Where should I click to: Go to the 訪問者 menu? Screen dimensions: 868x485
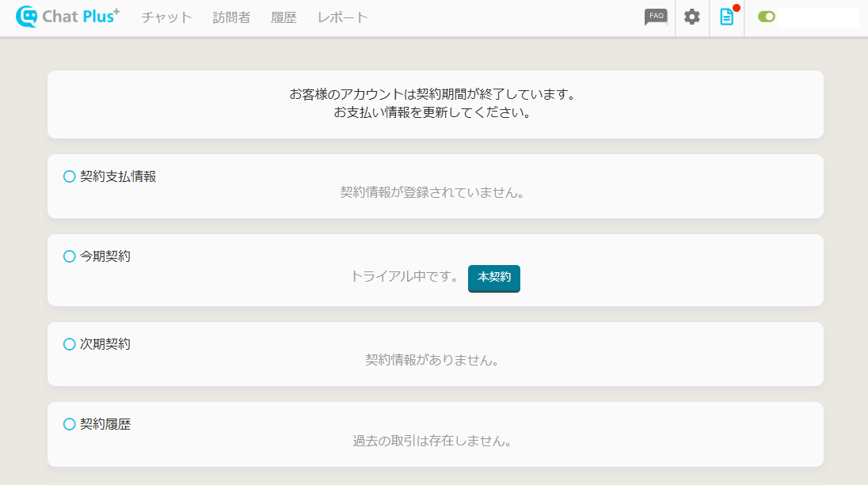click(231, 17)
